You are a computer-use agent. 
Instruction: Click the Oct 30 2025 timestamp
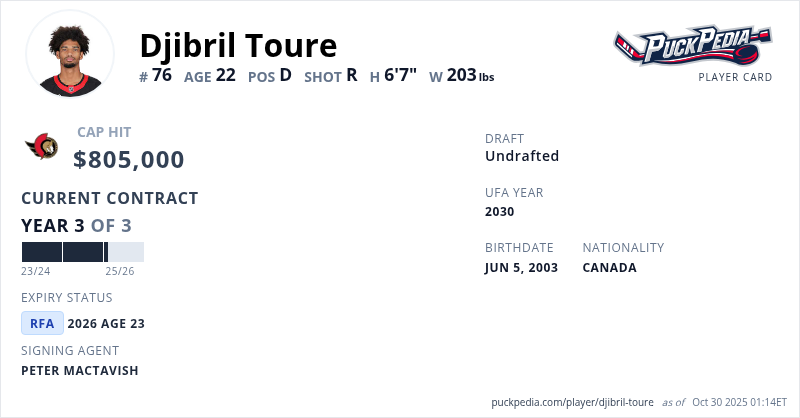pos(740,402)
